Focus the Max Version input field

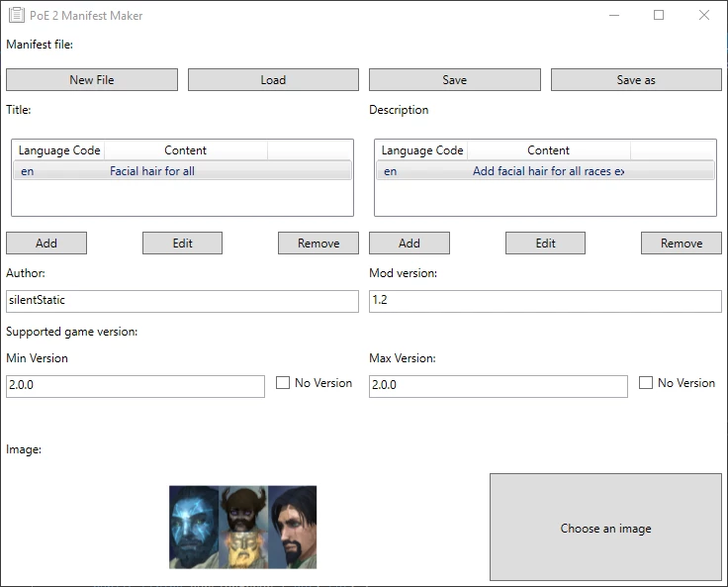(499, 386)
